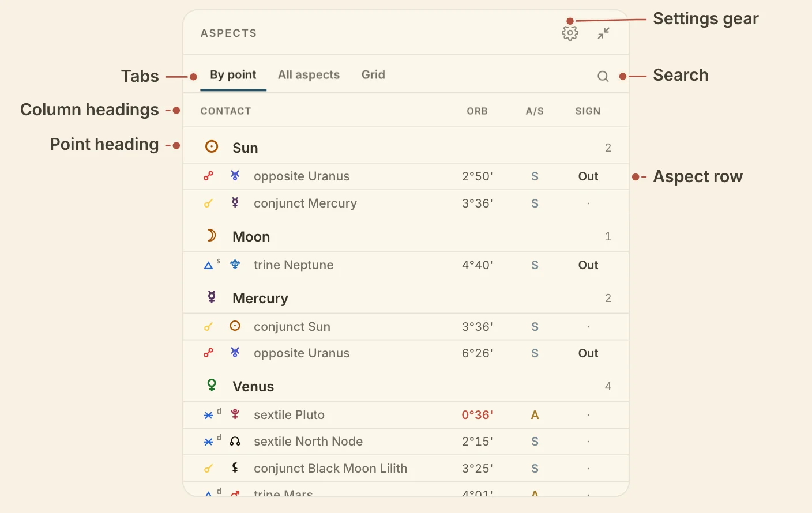The width and height of the screenshot is (812, 513).
Task: Click the count 1 beside Moon
Action: click(x=608, y=236)
